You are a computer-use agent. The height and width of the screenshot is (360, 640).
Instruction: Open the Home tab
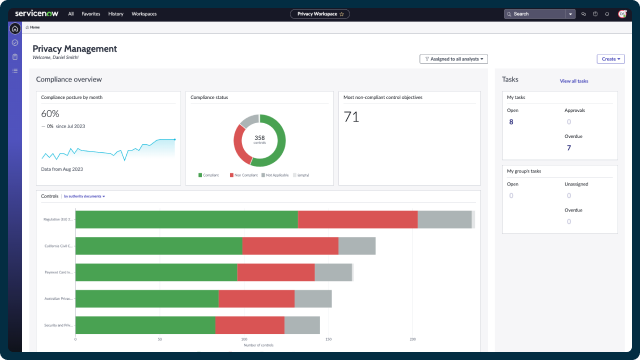coord(33,27)
